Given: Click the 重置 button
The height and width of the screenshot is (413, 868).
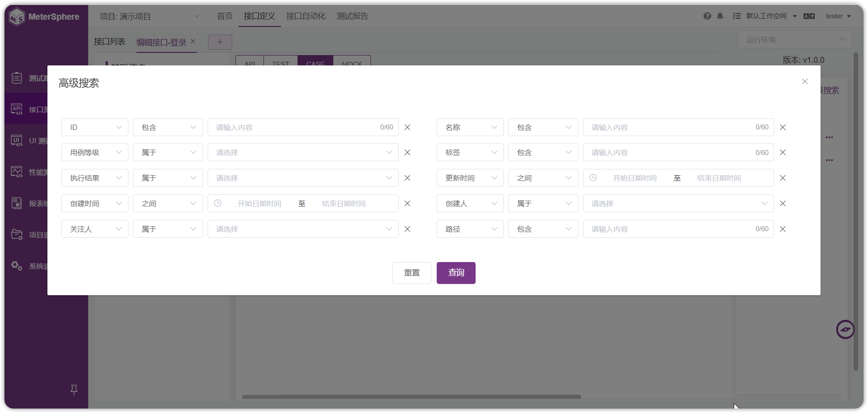Looking at the screenshot, I should pyautogui.click(x=412, y=273).
